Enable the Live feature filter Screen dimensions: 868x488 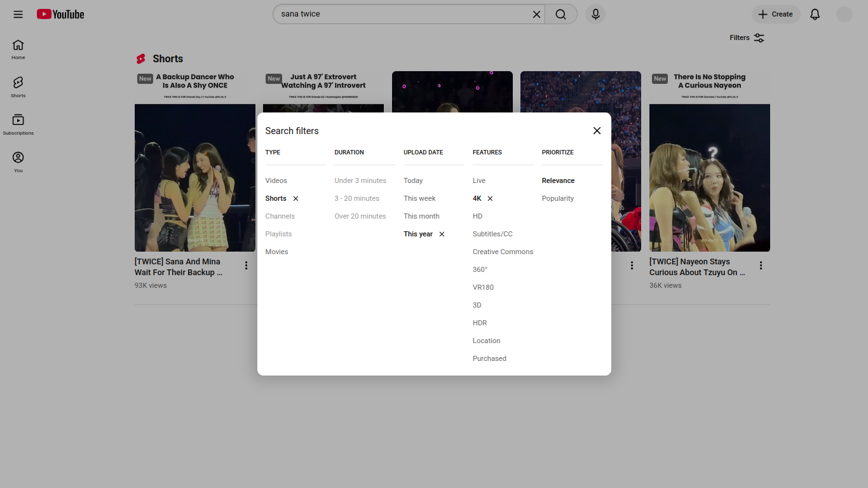479,181
